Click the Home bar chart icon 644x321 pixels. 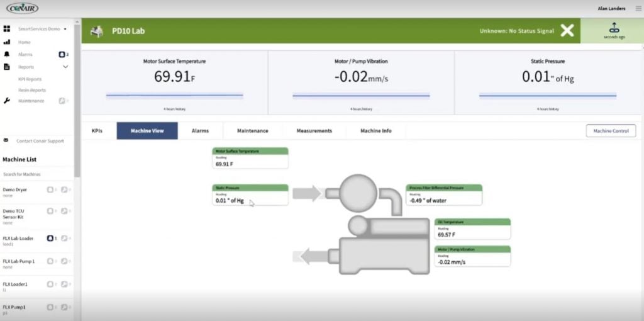[6, 42]
